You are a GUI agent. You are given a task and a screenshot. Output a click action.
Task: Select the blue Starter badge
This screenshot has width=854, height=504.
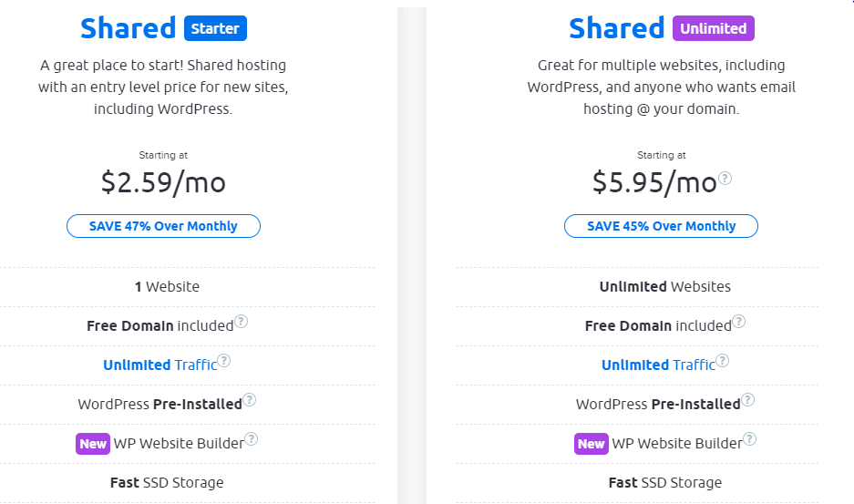pyautogui.click(x=215, y=29)
